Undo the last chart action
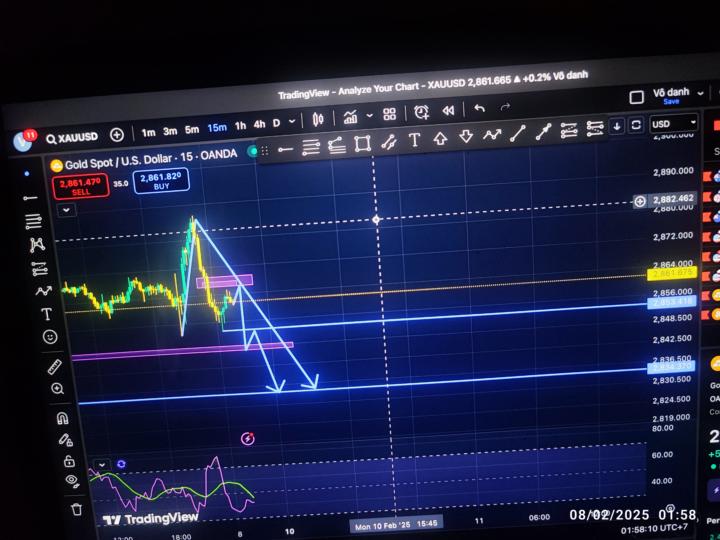The image size is (720, 540). tap(479, 108)
